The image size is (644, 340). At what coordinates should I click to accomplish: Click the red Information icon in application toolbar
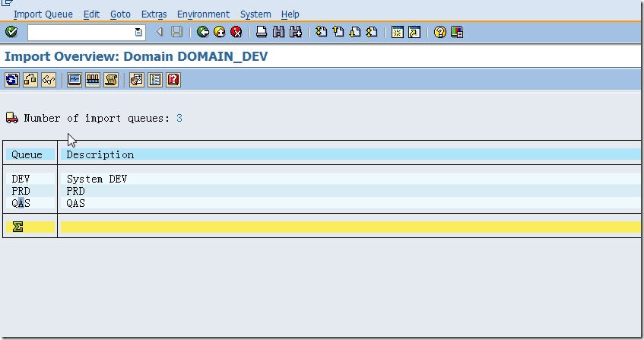tap(173, 80)
